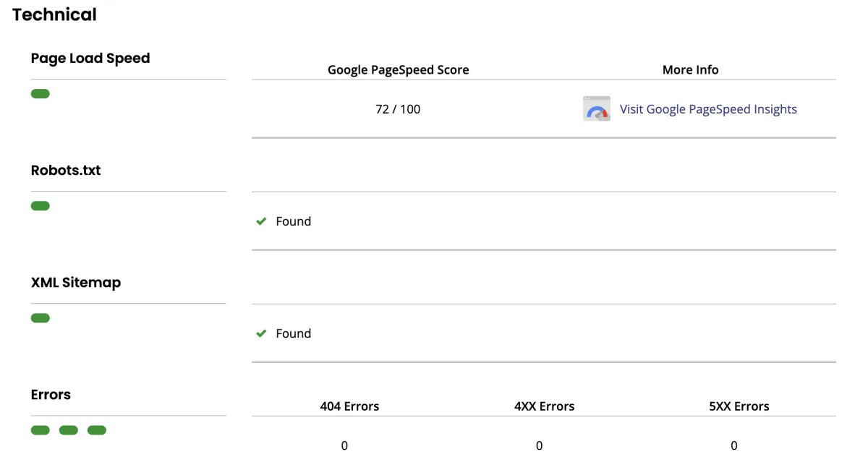This screenshot has width=868, height=470.
Task: Click the green checkmark beside XML Sitemap Found
Action: (262, 333)
